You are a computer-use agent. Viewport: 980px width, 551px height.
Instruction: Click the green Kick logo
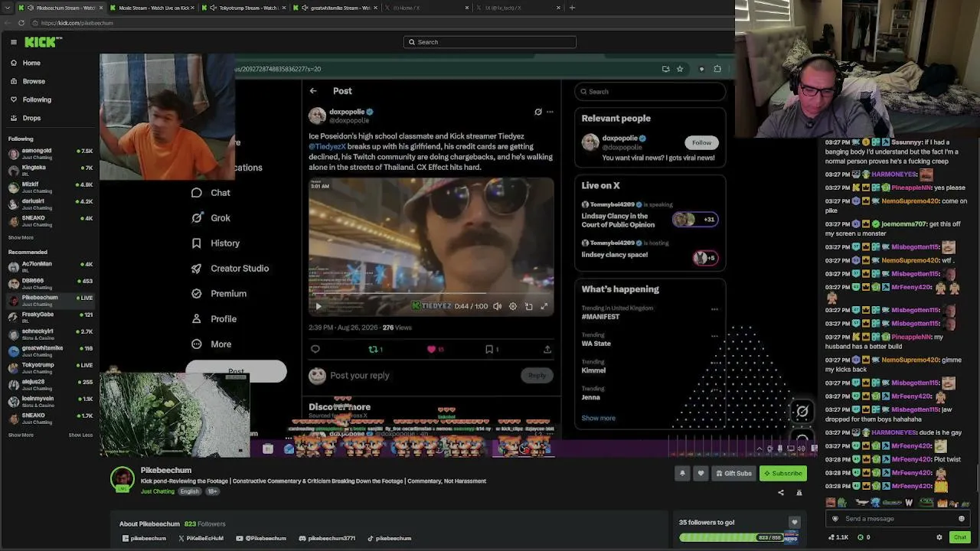pos(39,42)
